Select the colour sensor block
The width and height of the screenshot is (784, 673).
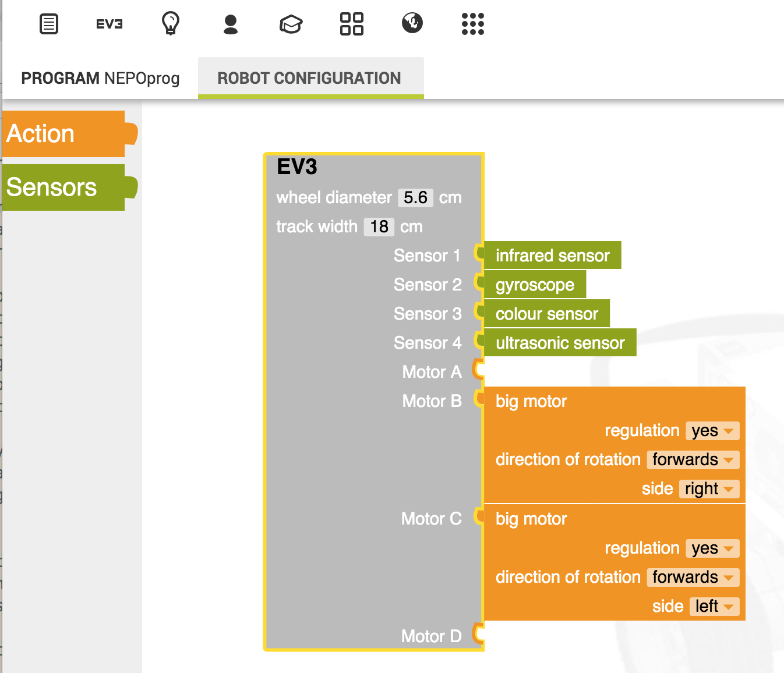(x=547, y=314)
